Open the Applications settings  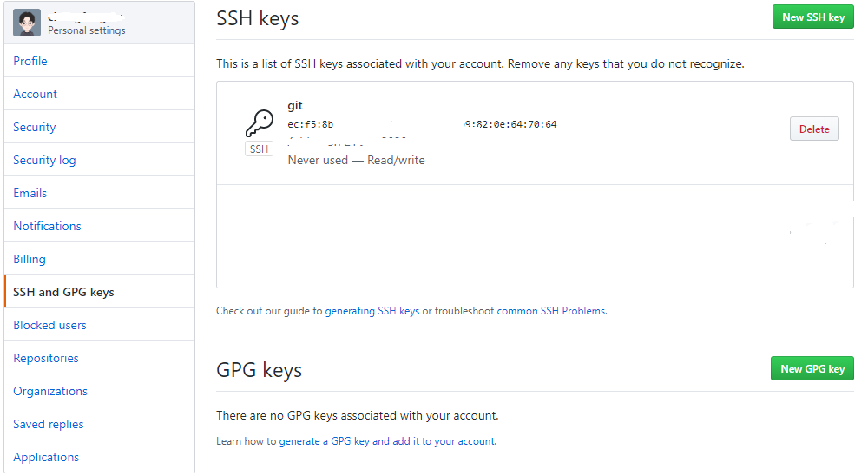tap(46, 457)
